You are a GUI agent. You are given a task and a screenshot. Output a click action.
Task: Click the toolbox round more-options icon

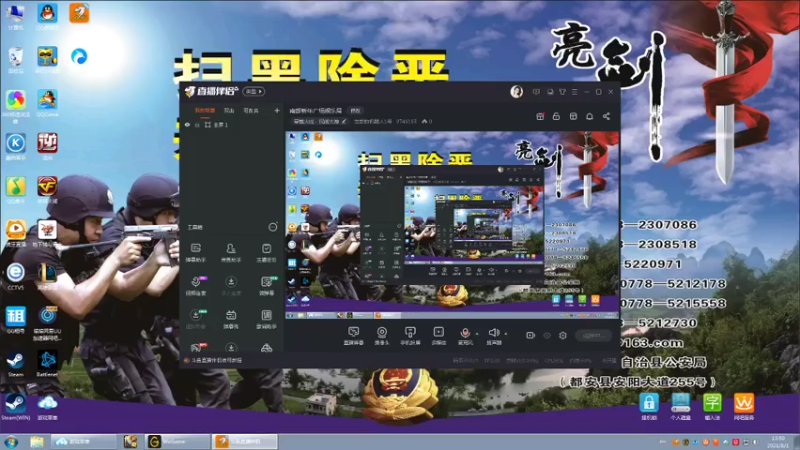point(272,227)
